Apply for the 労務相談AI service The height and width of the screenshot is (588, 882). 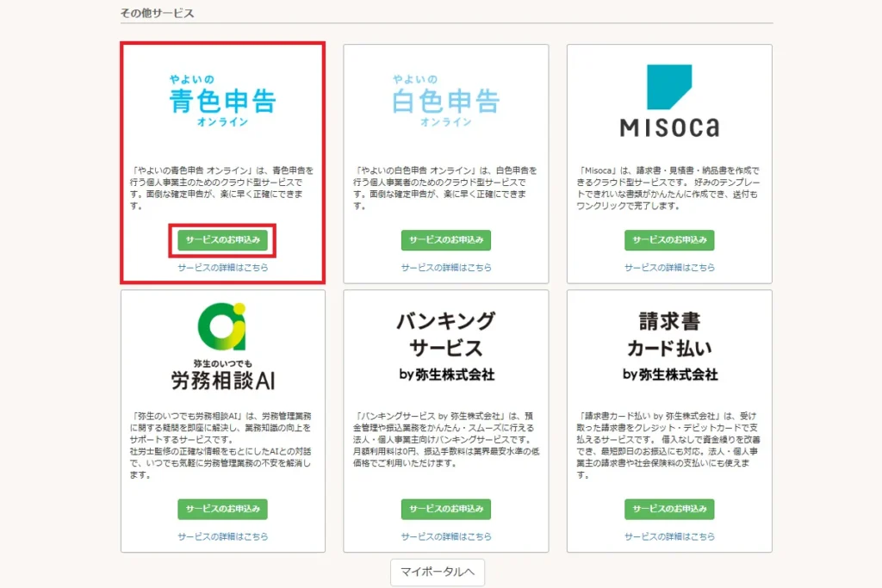[223, 509]
